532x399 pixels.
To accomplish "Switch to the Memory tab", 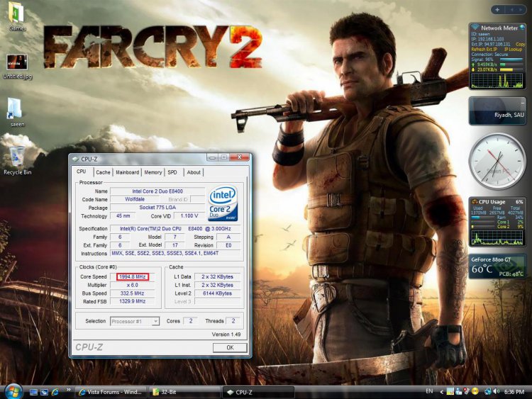I will pyautogui.click(x=153, y=172).
